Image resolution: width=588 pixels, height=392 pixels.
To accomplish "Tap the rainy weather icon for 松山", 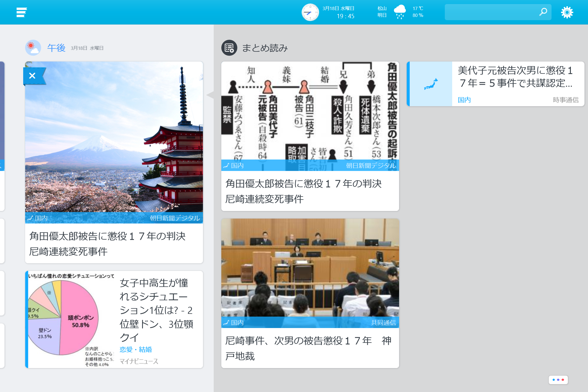I will 400,12.
